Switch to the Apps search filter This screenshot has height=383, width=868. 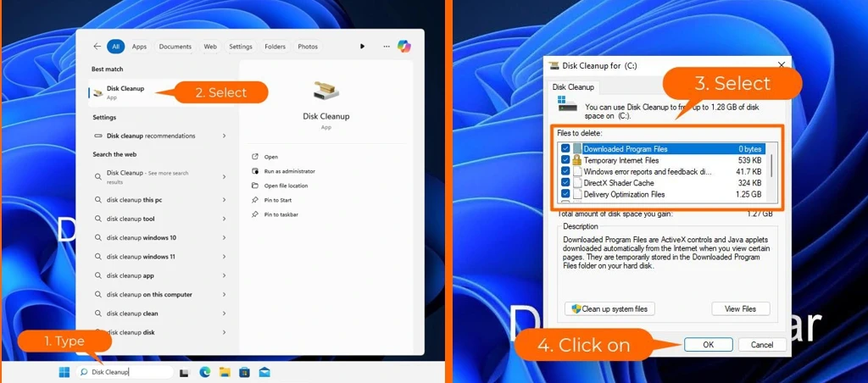(x=140, y=47)
